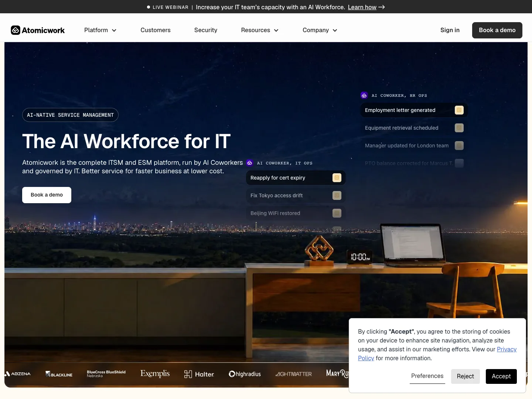Select the Employment letter generated card
Viewport: 532px width, 399px height.
point(414,110)
